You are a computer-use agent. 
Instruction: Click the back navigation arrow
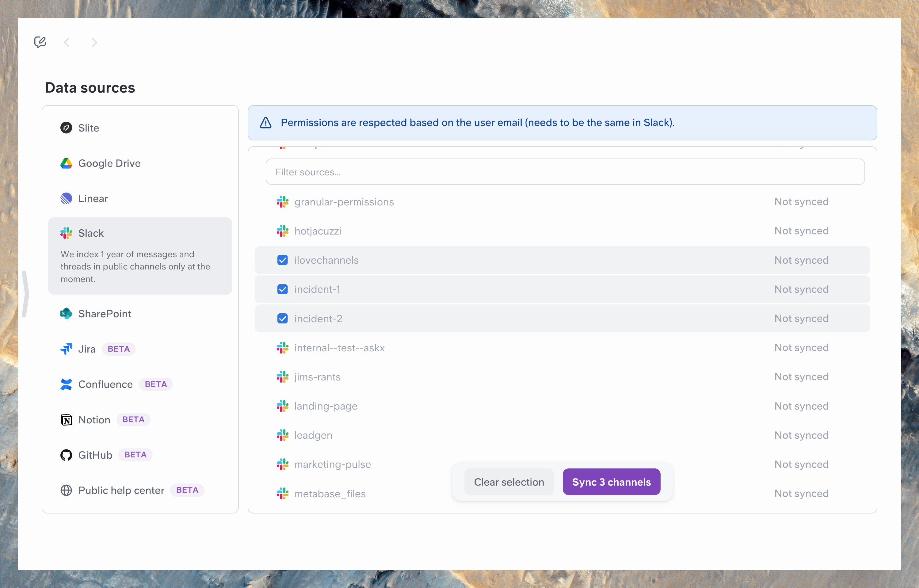[67, 42]
